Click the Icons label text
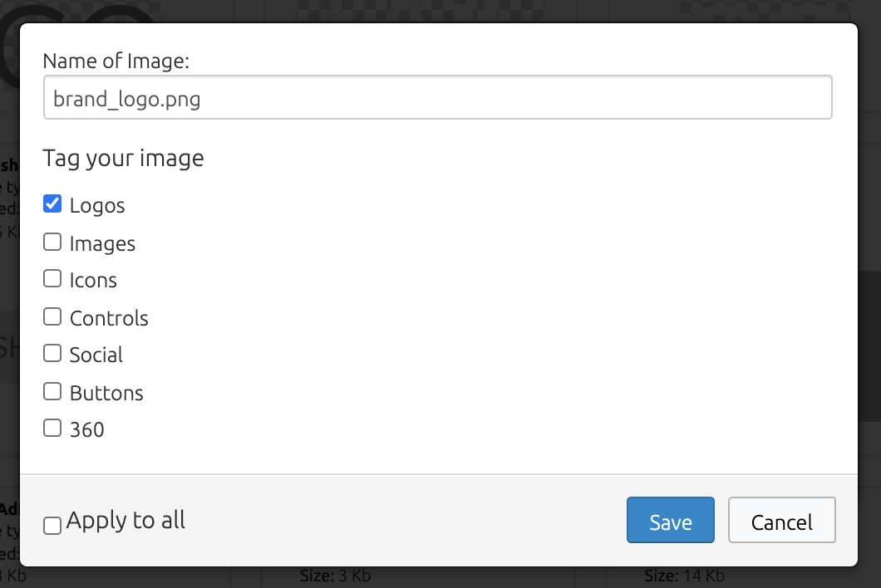The width and height of the screenshot is (881, 588). [93, 280]
